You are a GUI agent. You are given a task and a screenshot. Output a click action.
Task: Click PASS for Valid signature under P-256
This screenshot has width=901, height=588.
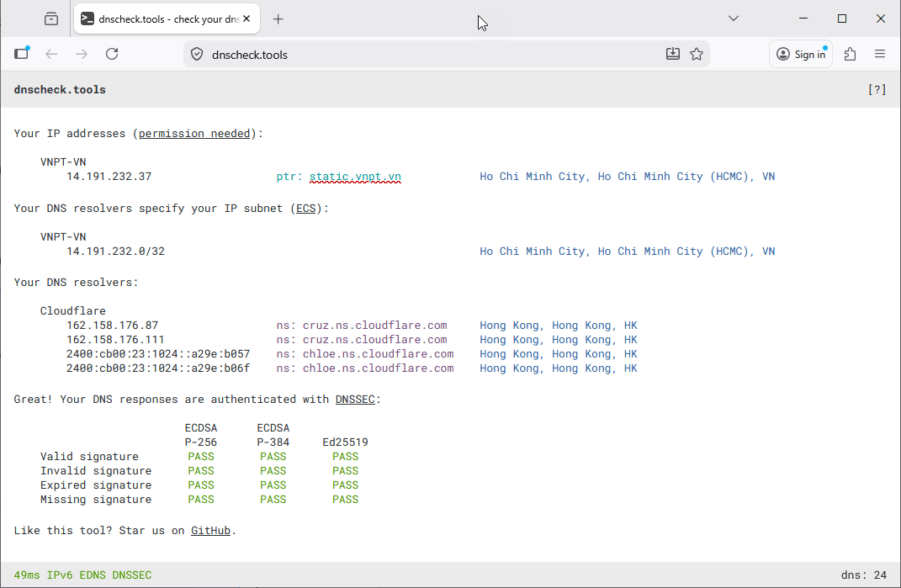201,457
